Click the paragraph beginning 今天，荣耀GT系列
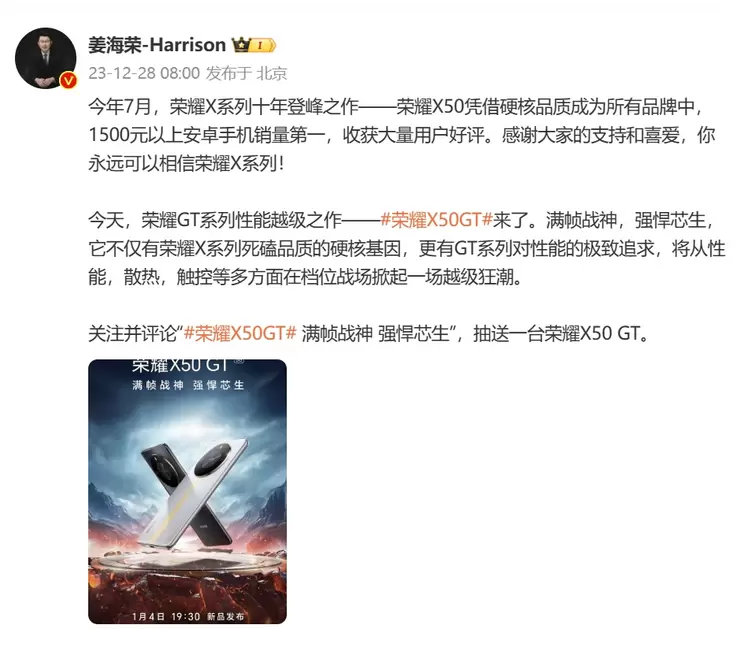Viewport: 750px width, 662px height. pyautogui.click(x=407, y=248)
